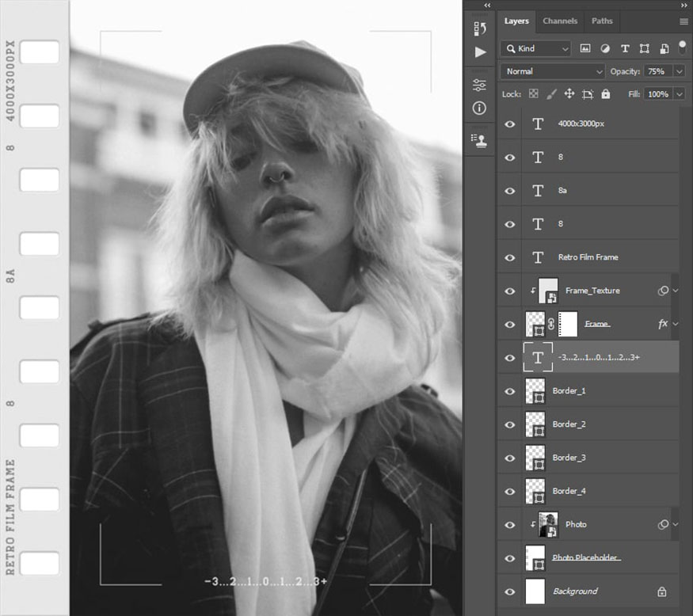Open the Normal blend mode dropdown
This screenshot has width=693, height=616.
click(x=552, y=71)
